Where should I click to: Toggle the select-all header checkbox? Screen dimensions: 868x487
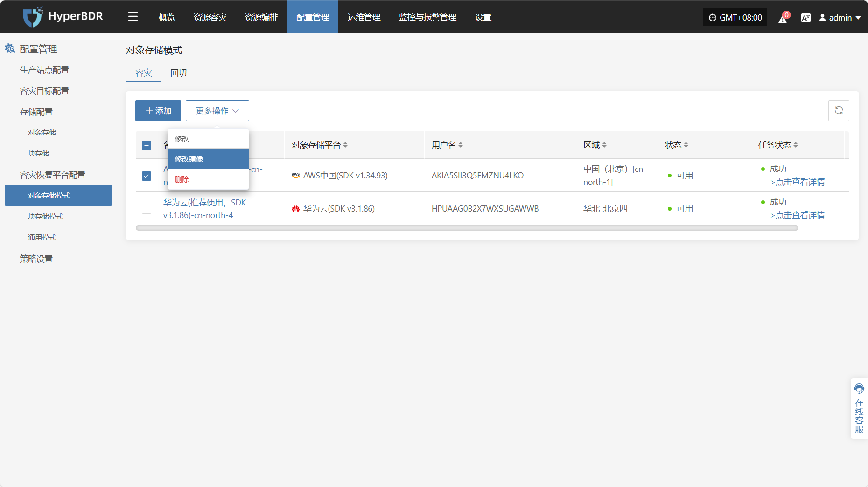pyautogui.click(x=147, y=146)
